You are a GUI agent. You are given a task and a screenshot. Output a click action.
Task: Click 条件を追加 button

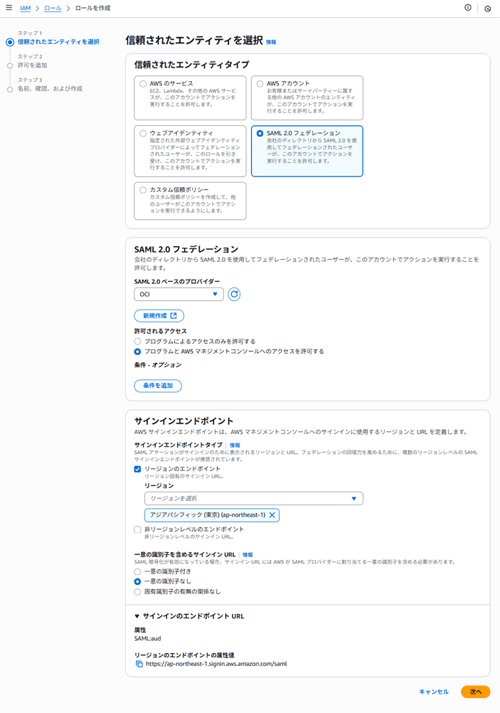(158, 386)
